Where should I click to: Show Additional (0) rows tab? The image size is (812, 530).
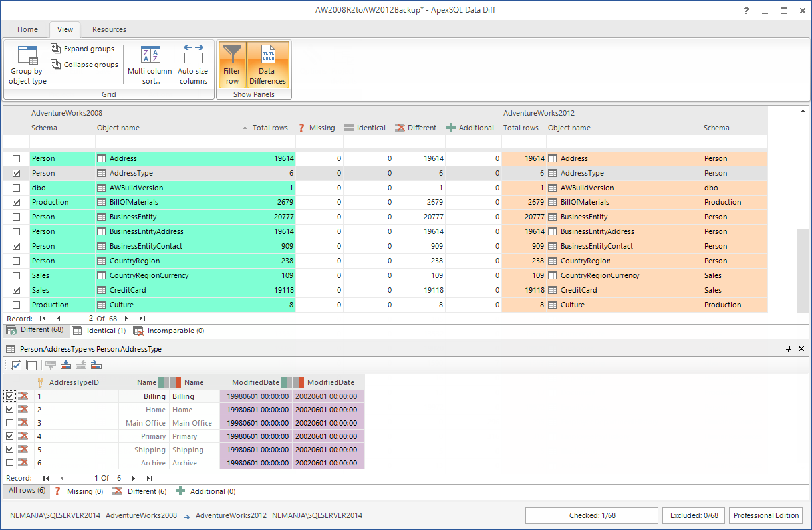click(205, 491)
